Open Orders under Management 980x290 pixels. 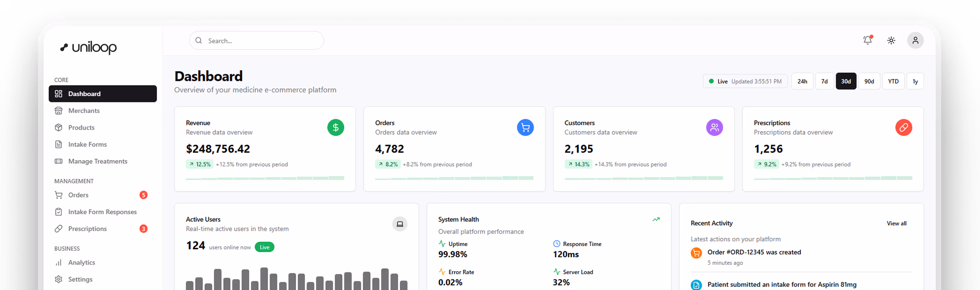103,195
